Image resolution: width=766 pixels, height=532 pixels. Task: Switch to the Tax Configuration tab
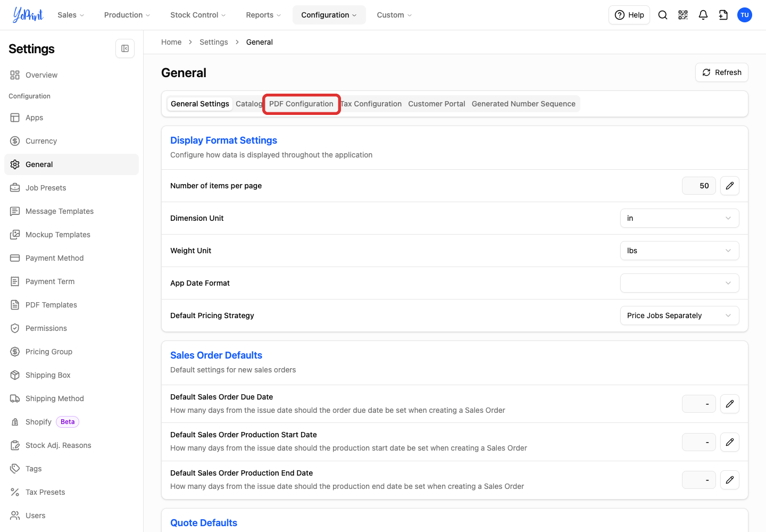(x=371, y=104)
